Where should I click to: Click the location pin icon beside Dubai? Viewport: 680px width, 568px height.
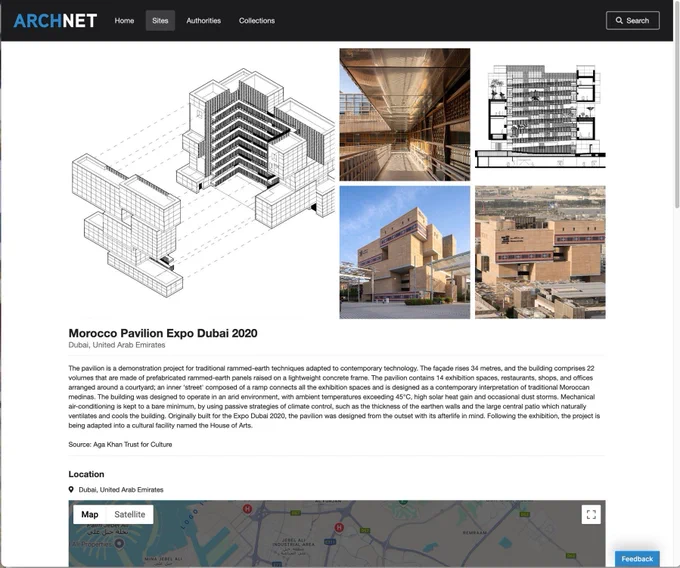click(71, 490)
